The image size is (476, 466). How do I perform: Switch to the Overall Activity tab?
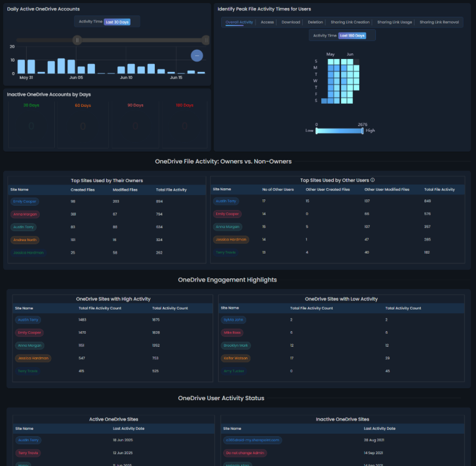click(x=239, y=22)
